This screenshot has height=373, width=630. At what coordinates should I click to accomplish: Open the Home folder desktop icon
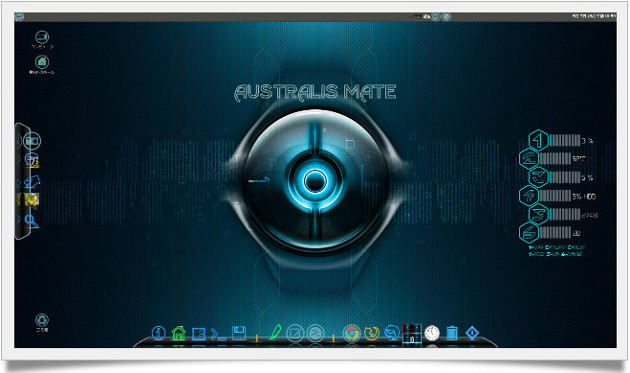pos(42,62)
